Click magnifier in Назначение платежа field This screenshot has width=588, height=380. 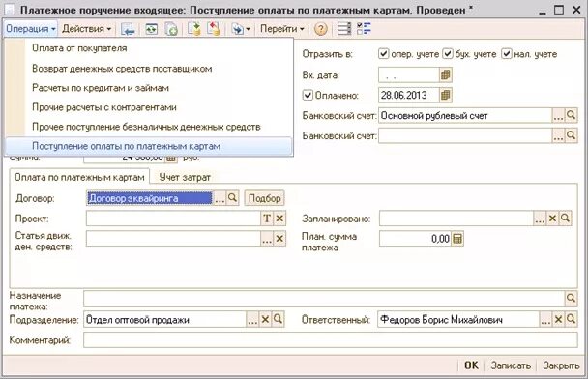571,299
